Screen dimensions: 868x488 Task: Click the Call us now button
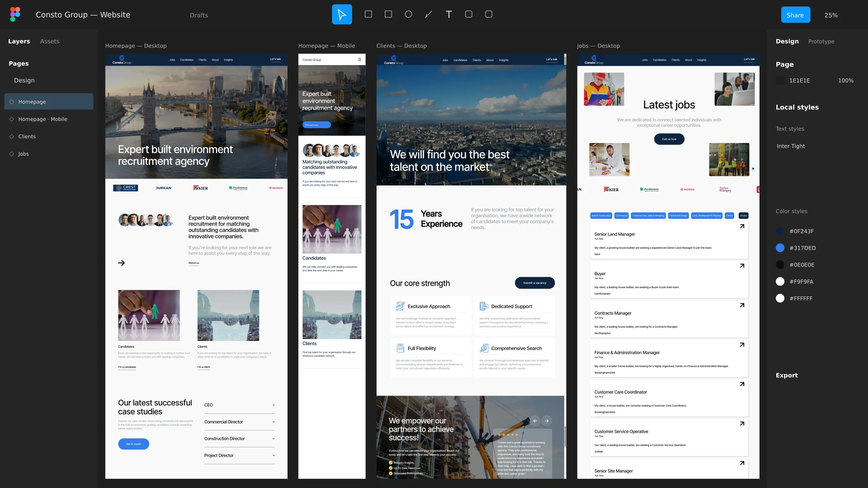(669, 139)
